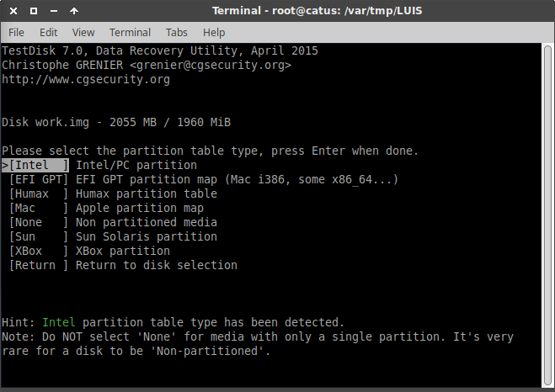
Task: Select the [XBox] partition option
Action: (39, 251)
